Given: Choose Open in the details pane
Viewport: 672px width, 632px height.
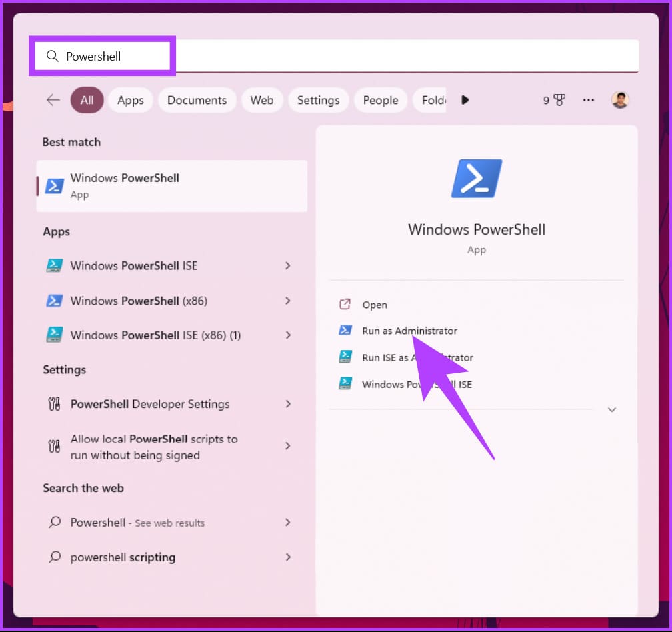Looking at the screenshot, I should 375,305.
